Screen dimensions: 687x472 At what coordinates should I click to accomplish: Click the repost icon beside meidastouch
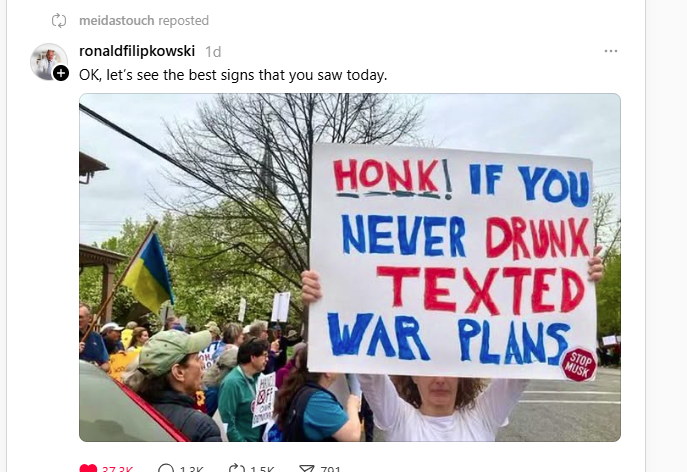[x=59, y=21]
